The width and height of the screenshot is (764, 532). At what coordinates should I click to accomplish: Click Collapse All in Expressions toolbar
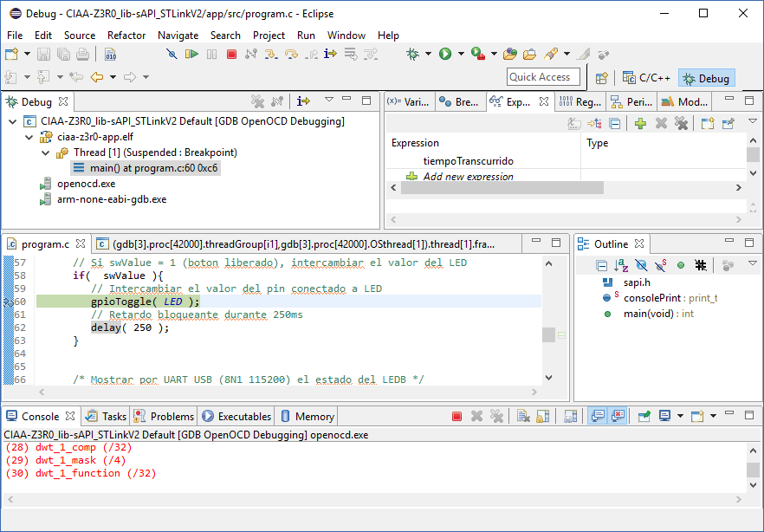(x=615, y=124)
